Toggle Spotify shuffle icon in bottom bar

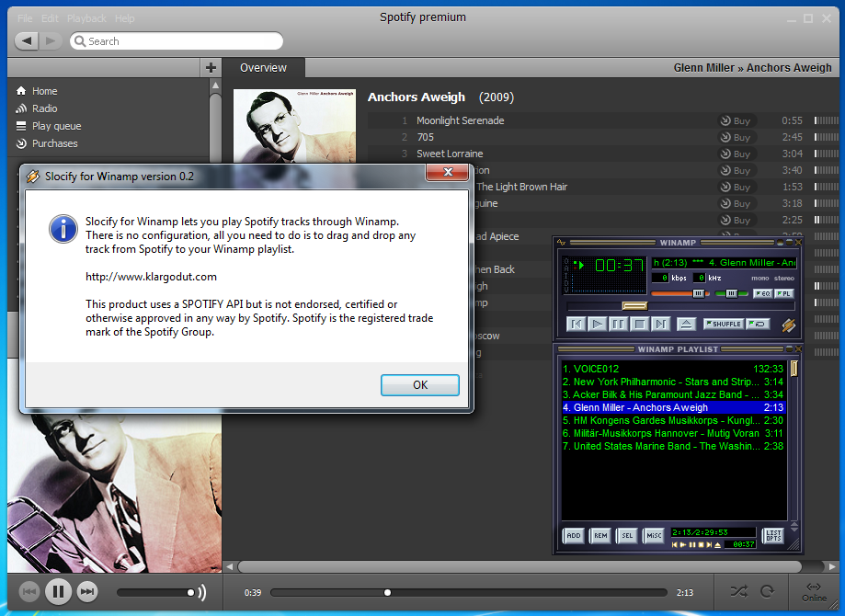click(x=739, y=592)
